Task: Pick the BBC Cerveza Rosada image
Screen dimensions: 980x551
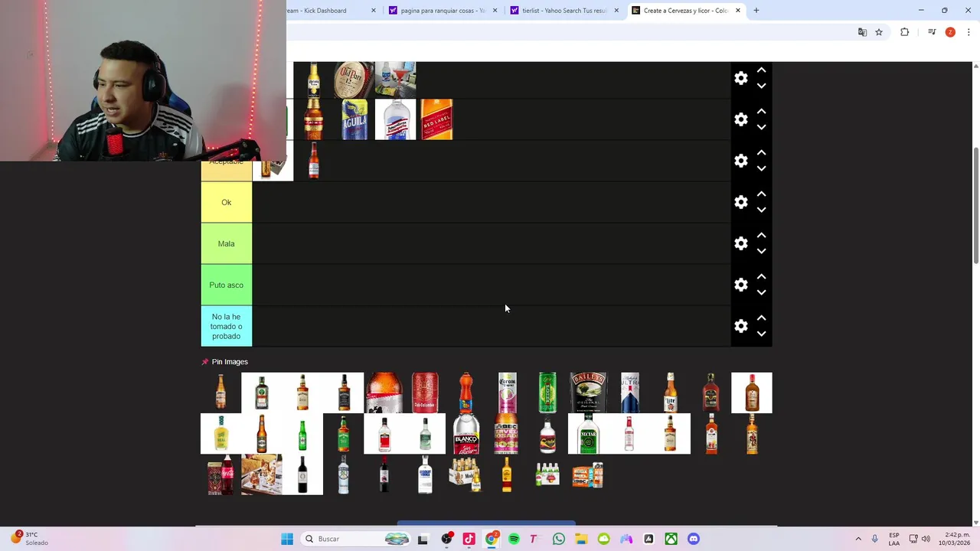Action: click(507, 434)
